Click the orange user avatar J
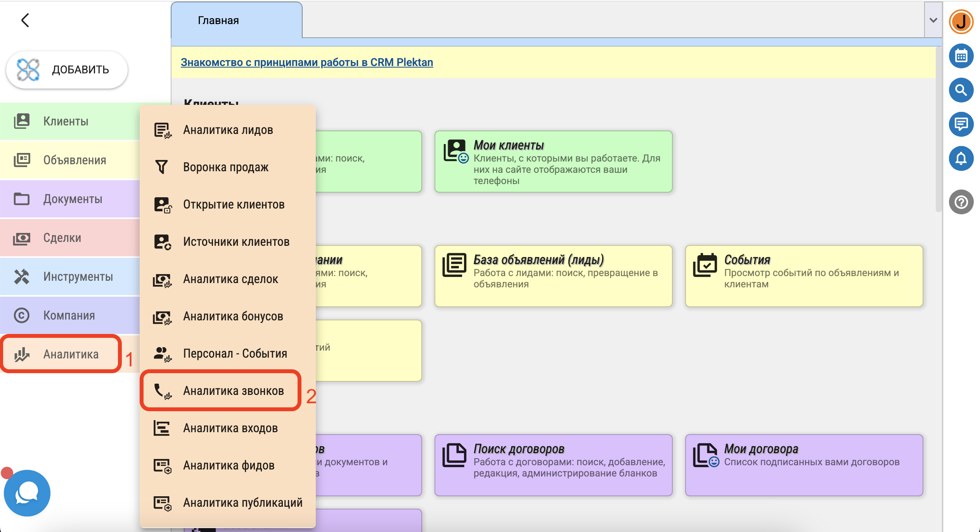980x532 pixels. [961, 21]
